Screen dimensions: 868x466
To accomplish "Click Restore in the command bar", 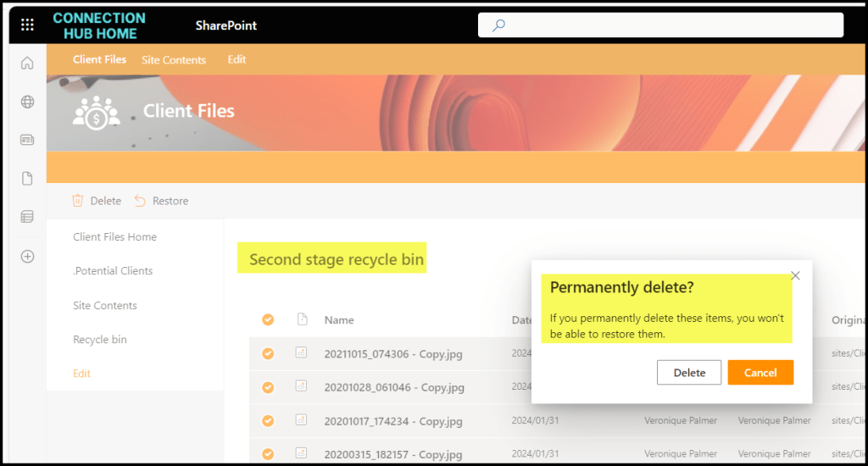I will [161, 201].
